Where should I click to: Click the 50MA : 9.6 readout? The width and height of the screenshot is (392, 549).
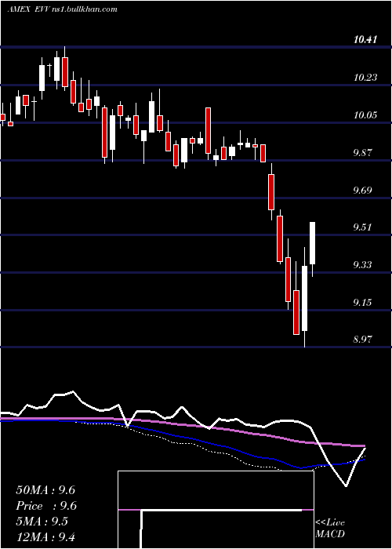45,490
